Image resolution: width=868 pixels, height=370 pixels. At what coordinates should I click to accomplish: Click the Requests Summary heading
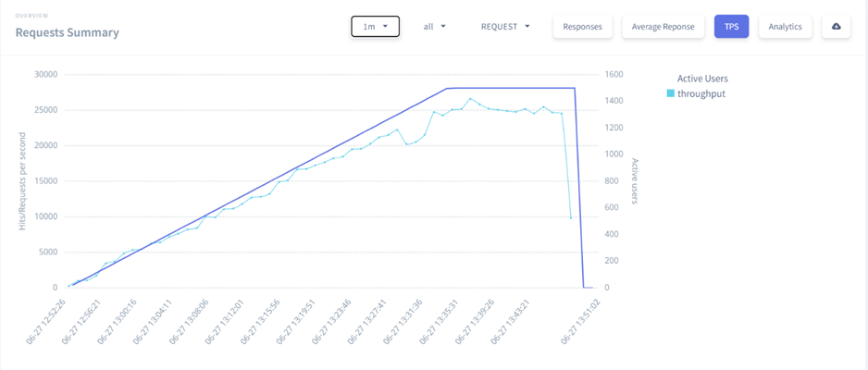coord(67,32)
